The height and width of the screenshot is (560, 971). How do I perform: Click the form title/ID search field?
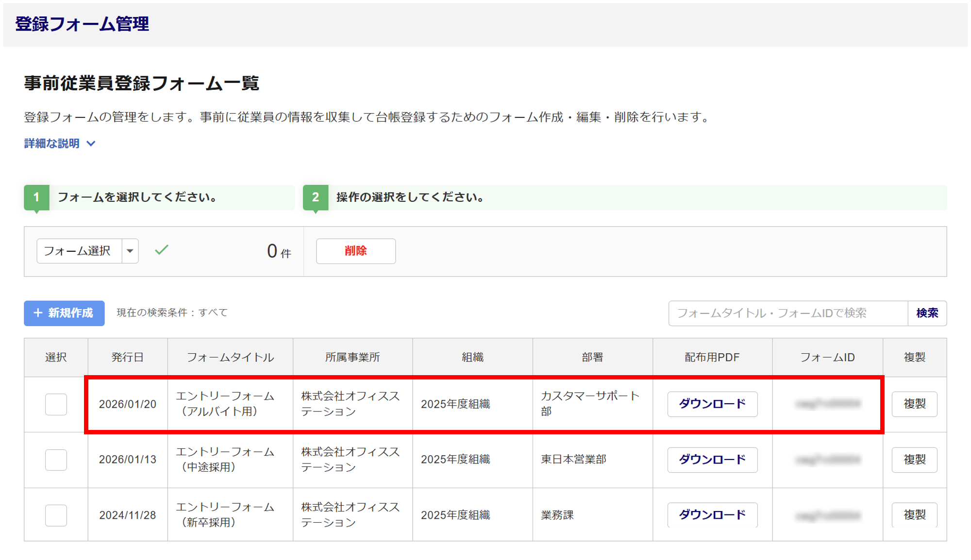pos(787,313)
